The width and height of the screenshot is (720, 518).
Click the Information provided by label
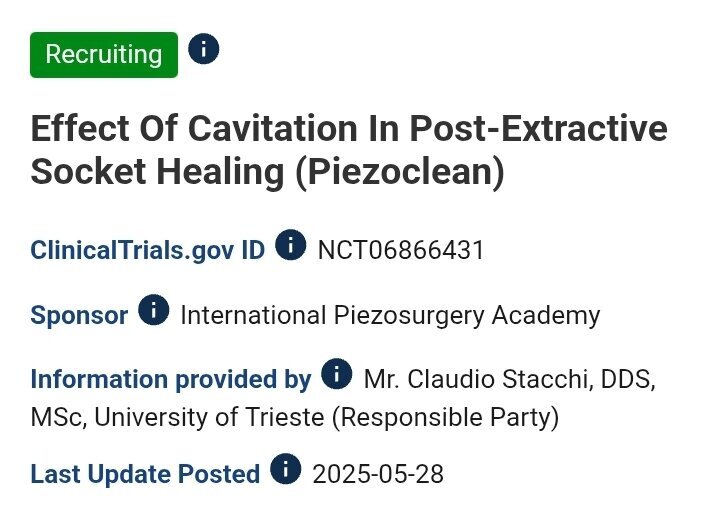[171, 380]
